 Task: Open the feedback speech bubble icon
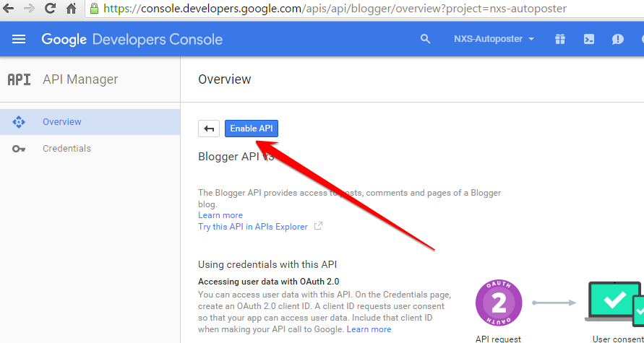tap(617, 39)
